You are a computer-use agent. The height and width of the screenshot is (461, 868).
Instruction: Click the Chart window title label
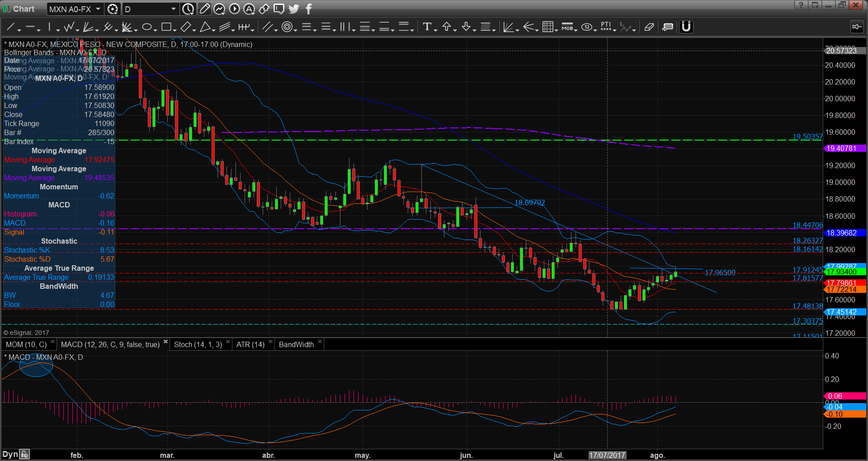(24, 9)
